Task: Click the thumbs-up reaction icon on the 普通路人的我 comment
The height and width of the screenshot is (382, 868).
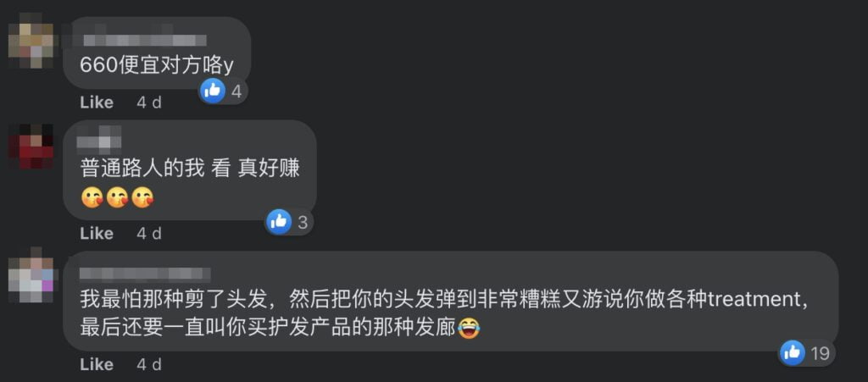Action: (x=279, y=222)
